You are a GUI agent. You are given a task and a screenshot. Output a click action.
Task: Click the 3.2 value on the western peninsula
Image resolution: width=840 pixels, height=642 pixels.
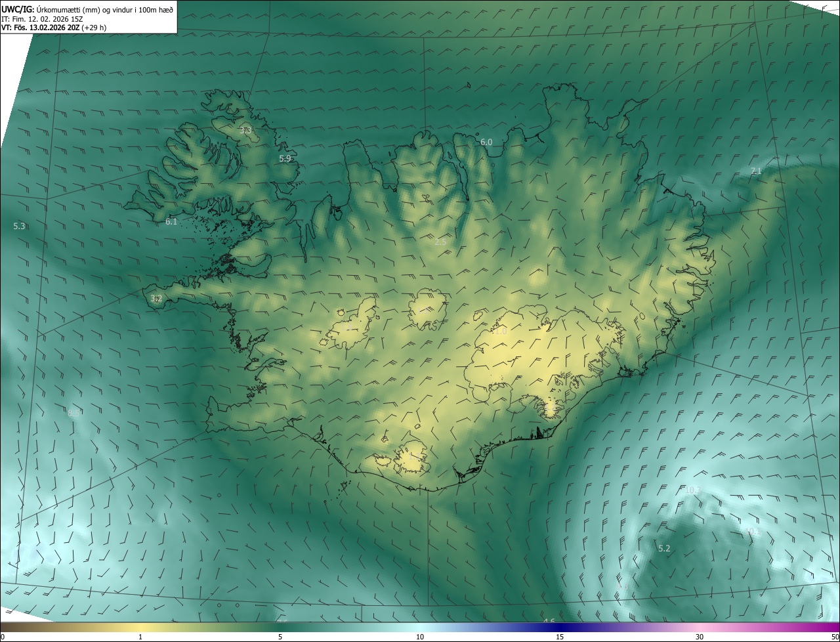pyautogui.click(x=156, y=299)
